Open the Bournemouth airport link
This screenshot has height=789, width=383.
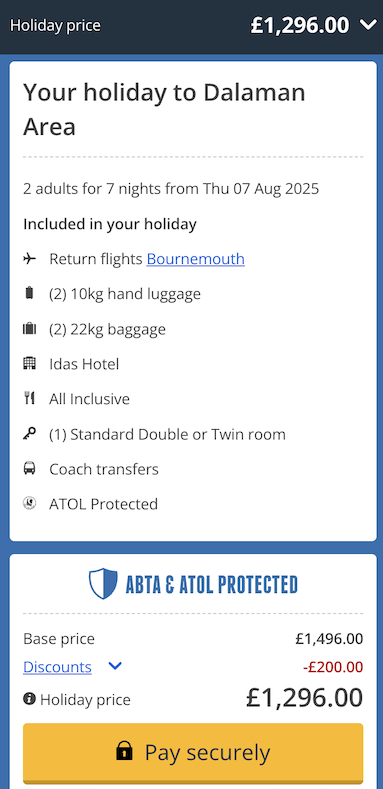pyautogui.click(x=196, y=259)
